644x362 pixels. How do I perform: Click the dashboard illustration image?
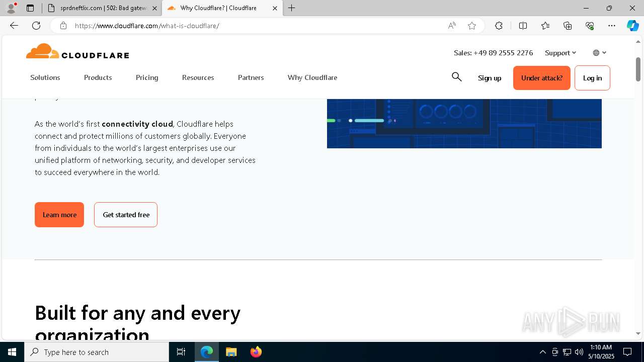click(x=464, y=123)
